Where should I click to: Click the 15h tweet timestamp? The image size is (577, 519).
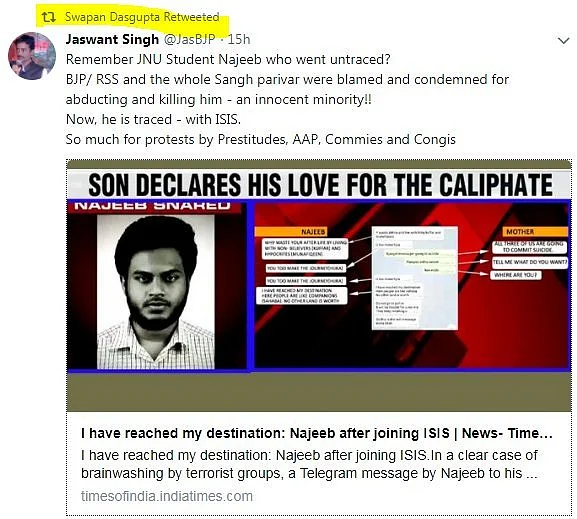click(239, 39)
